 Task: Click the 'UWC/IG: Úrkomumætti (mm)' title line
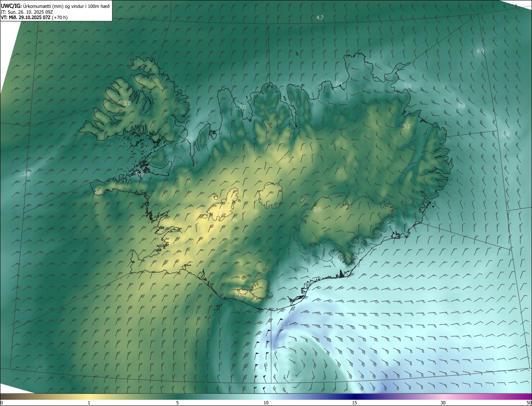[55, 5]
